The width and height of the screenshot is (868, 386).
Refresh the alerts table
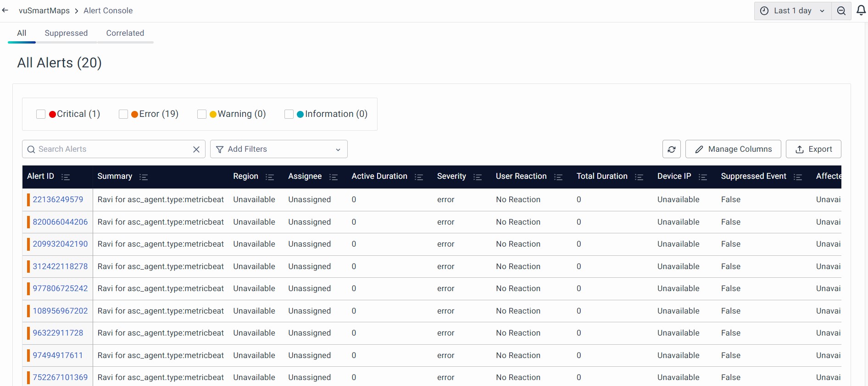(x=671, y=149)
